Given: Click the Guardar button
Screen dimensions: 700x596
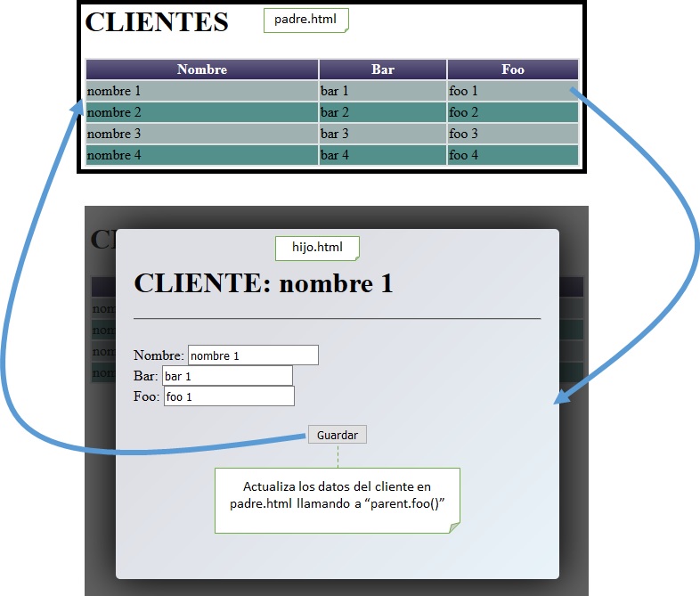Looking at the screenshot, I should 337,435.
